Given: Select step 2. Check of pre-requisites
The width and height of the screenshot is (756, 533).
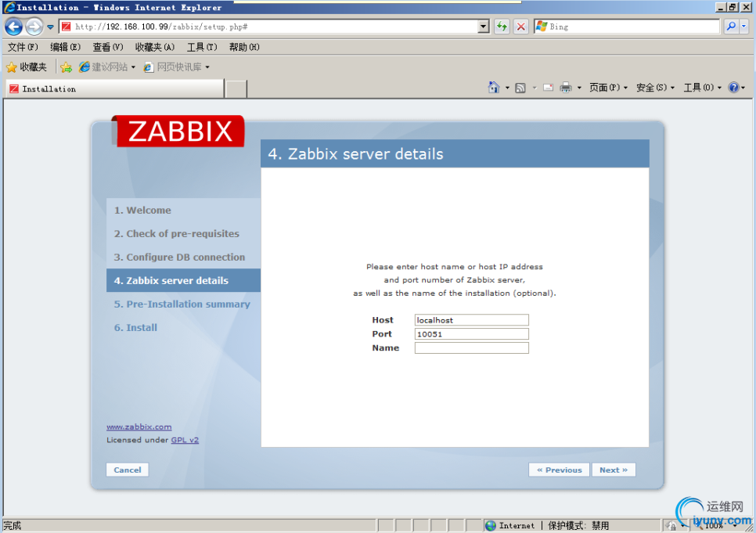Looking at the screenshot, I should (x=176, y=233).
